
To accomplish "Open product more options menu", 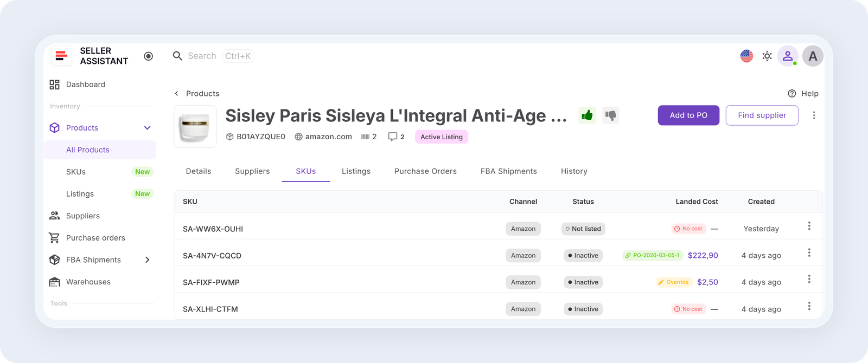I will [x=814, y=115].
